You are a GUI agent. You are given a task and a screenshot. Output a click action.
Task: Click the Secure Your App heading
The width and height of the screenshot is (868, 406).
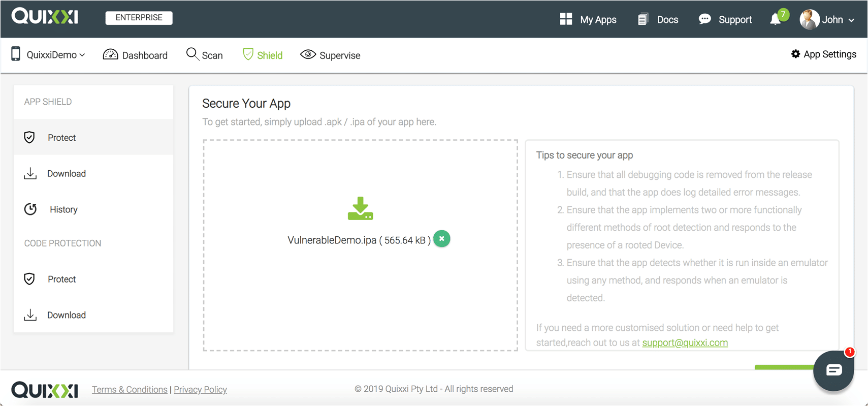[x=246, y=104]
